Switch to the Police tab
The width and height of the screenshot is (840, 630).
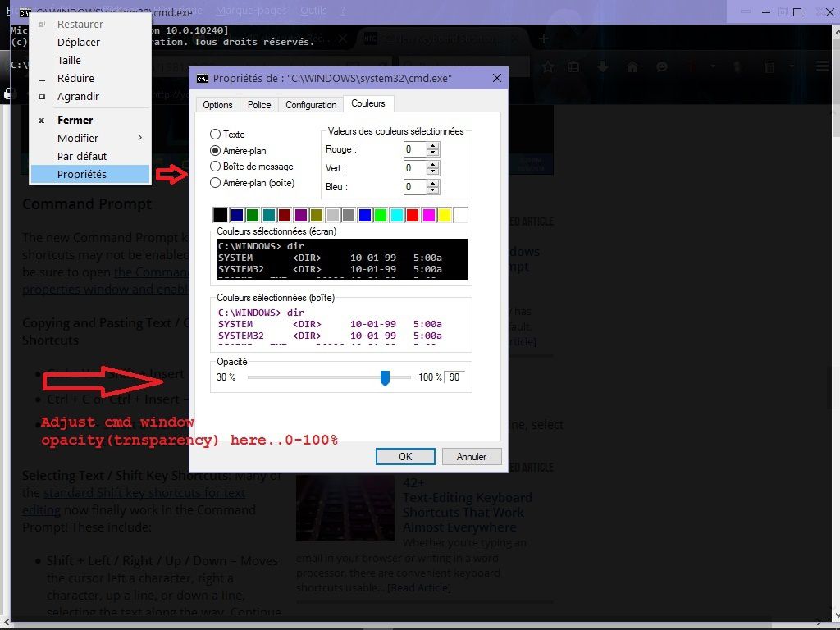point(259,105)
